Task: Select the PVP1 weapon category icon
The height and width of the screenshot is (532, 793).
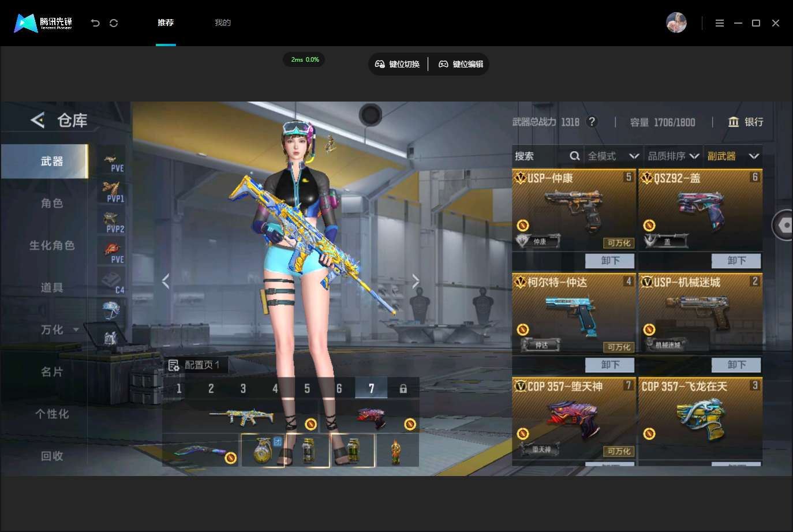Action: tap(111, 193)
